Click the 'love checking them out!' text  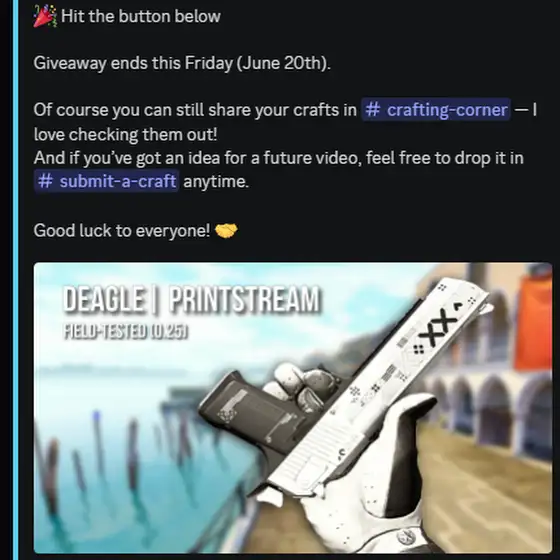point(125,135)
